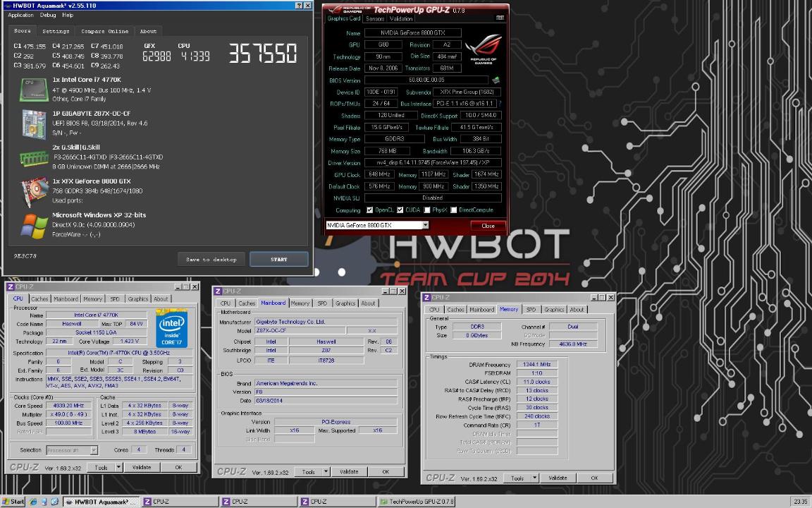The width and height of the screenshot is (812, 508).
Task: Switch to the Compare Online tab
Action: coord(104,31)
